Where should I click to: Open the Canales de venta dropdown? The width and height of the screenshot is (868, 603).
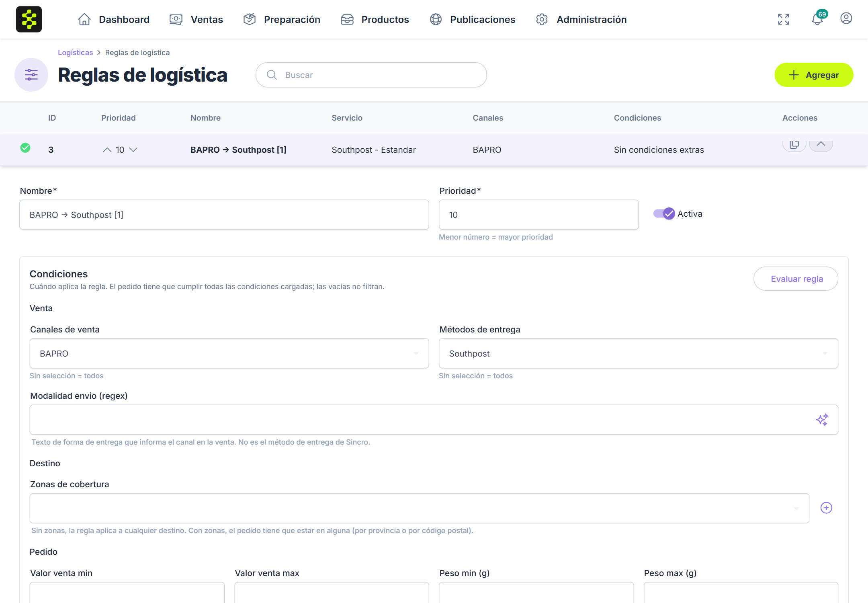[229, 353]
